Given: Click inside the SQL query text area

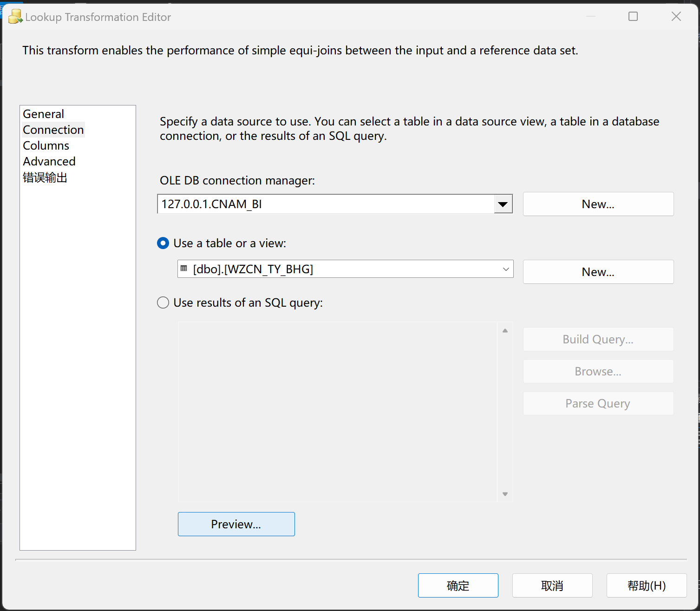Looking at the screenshot, I should [338, 412].
